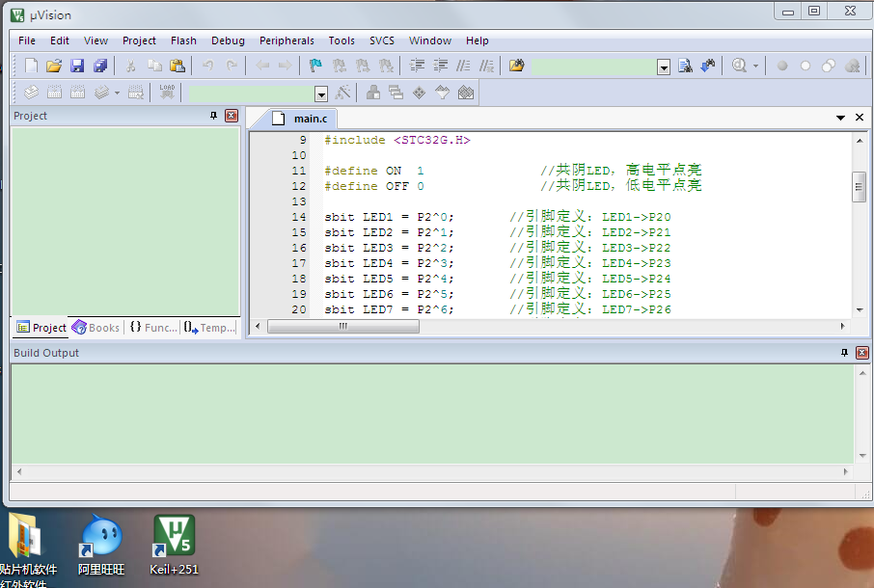Click code line '#include <STC32G.H>'
This screenshot has width=874, height=588.
coord(397,140)
